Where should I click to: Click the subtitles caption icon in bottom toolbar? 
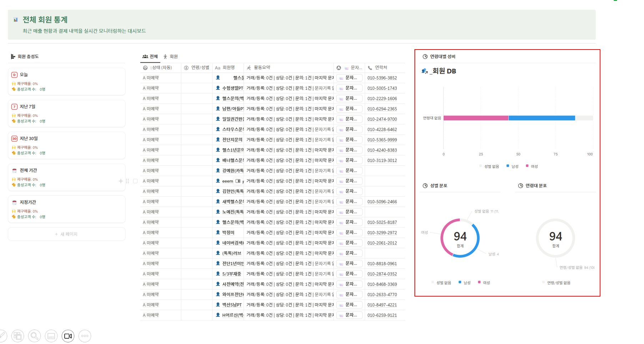51,336
